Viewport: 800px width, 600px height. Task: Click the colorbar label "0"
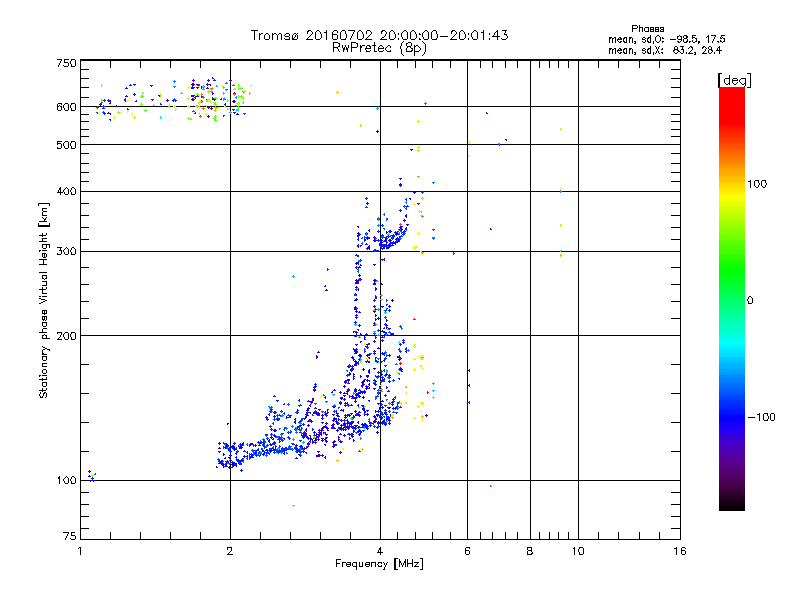(750, 301)
